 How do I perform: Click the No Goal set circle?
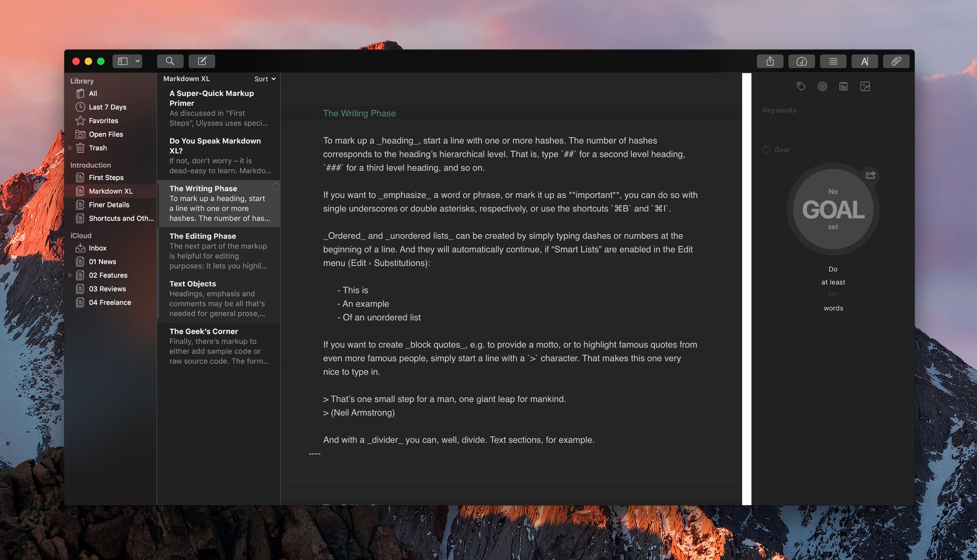click(x=832, y=209)
